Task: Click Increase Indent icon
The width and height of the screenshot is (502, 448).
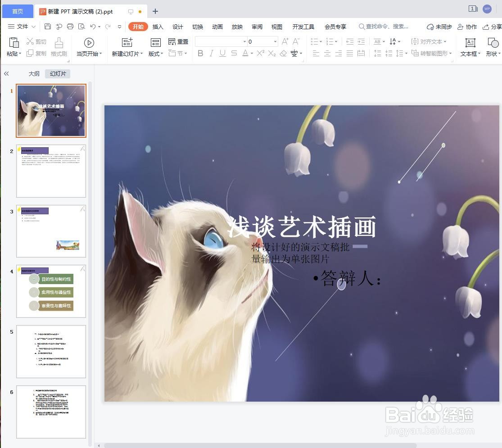Action: pos(361,41)
